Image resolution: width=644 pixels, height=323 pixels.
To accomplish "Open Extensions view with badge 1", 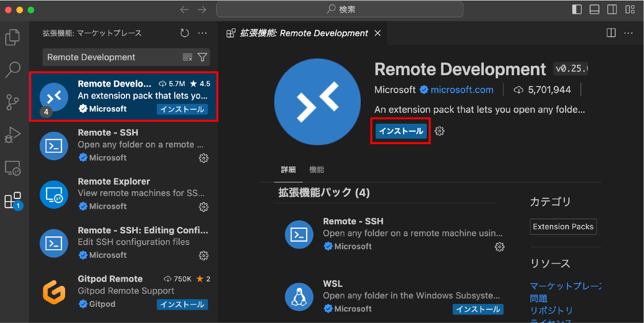I will click(x=13, y=200).
